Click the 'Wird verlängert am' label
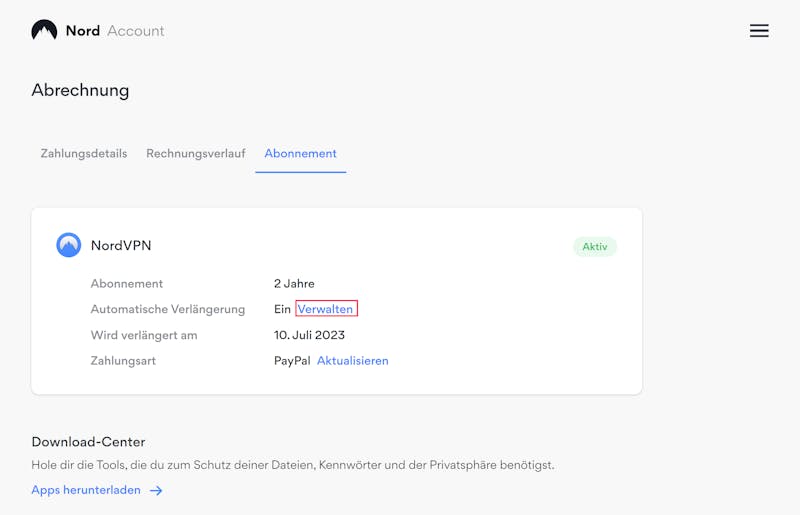The height and width of the screenshot is (515, 800). pos(144,335)
